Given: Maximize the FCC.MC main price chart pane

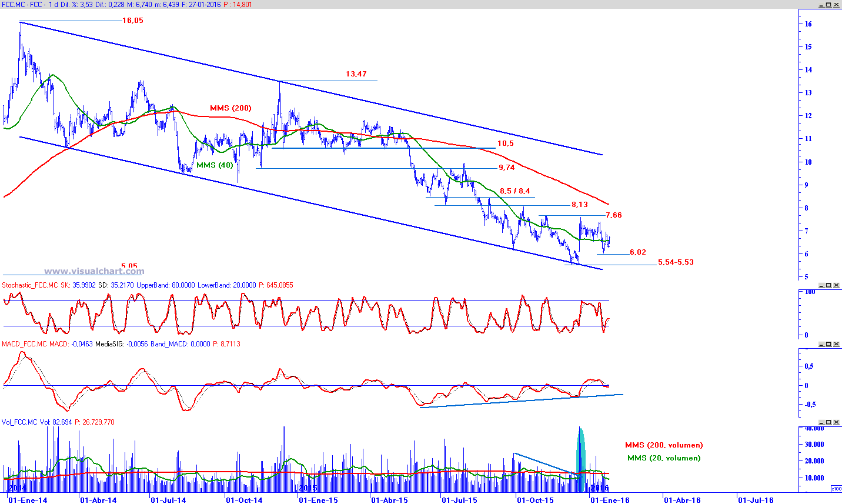Looking at the screenshot, I should [x=828, y=5].
